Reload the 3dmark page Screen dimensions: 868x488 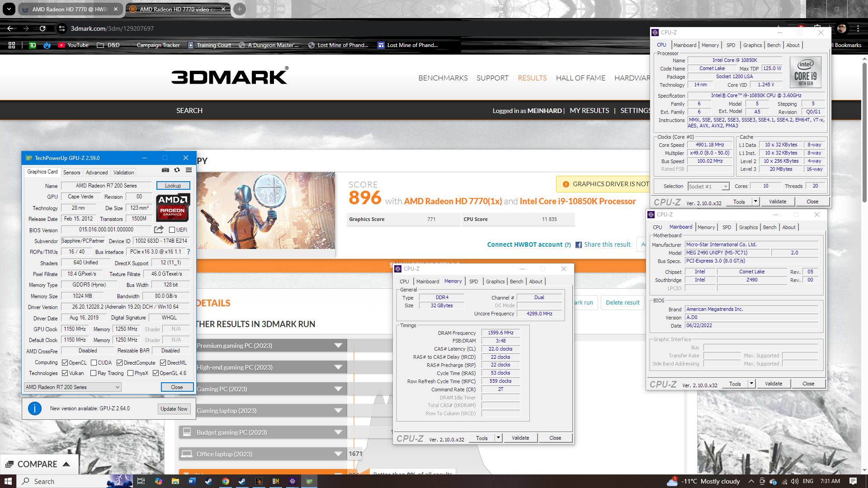point(42,28)
